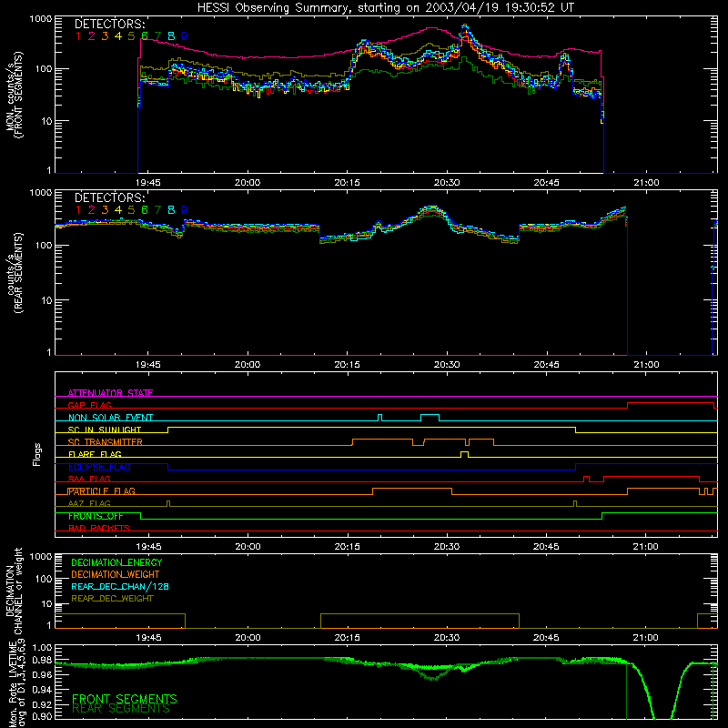The image size is (728, 728).
Task: Click 20:00 tick under front segments plot
Action: click(248, 183)
